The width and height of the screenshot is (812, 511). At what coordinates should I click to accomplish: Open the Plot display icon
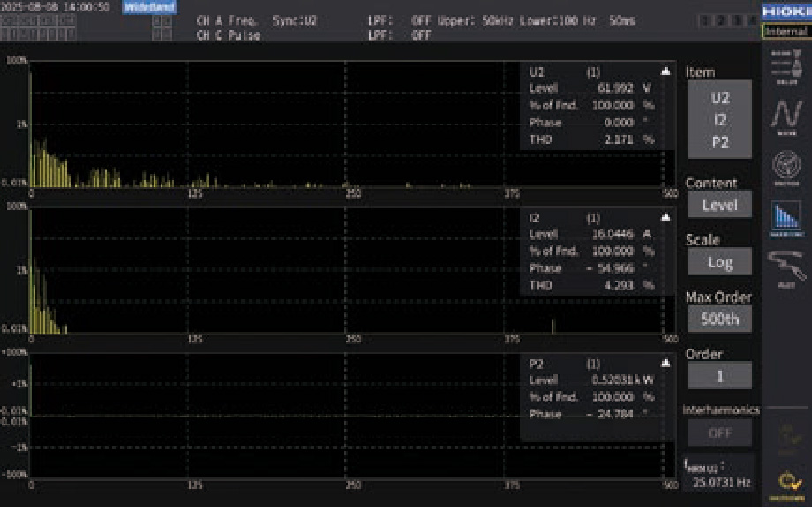tap(783, 267)
